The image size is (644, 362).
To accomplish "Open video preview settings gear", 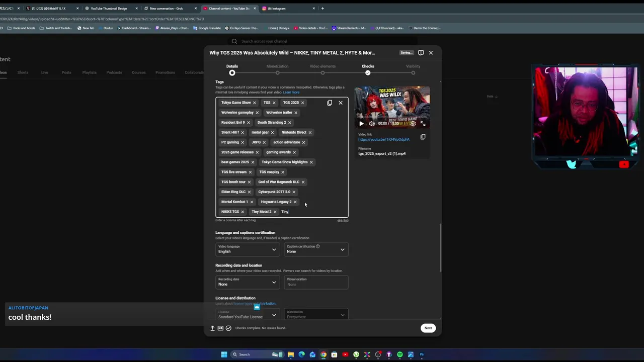I will coord(413,124).
